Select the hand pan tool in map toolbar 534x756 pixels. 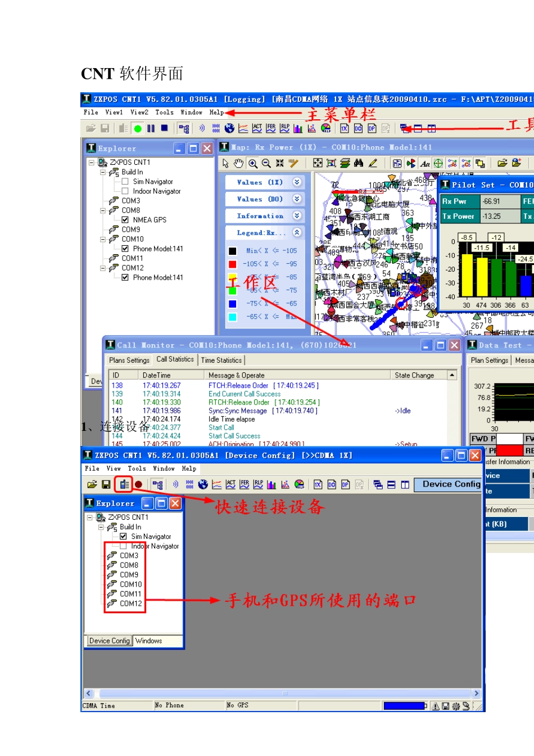[239, 163]
